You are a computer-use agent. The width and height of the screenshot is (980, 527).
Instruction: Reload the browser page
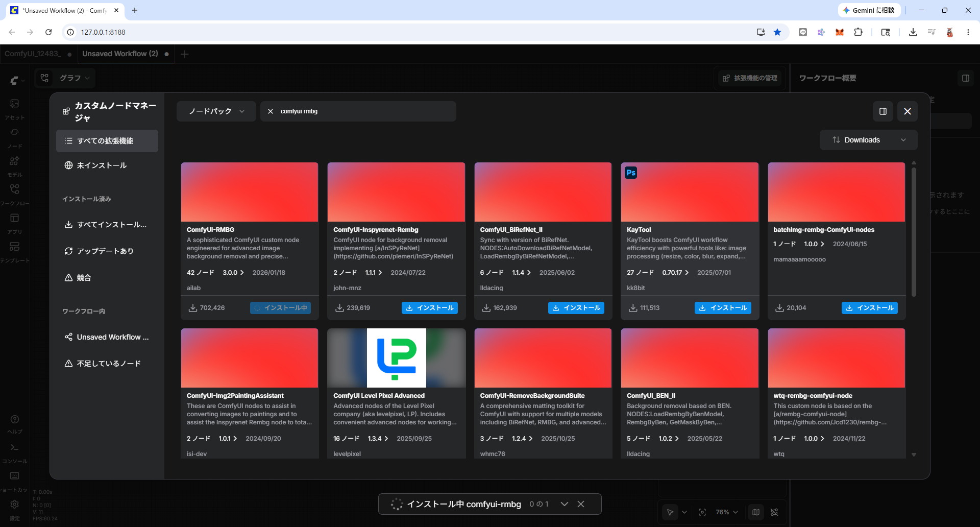pos(48,32)
